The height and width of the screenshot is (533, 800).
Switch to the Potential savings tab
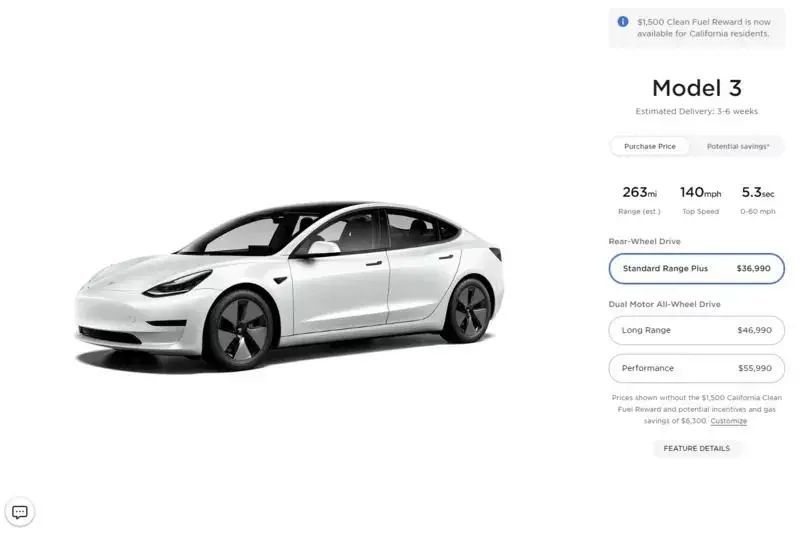click(x=738, y=146)
